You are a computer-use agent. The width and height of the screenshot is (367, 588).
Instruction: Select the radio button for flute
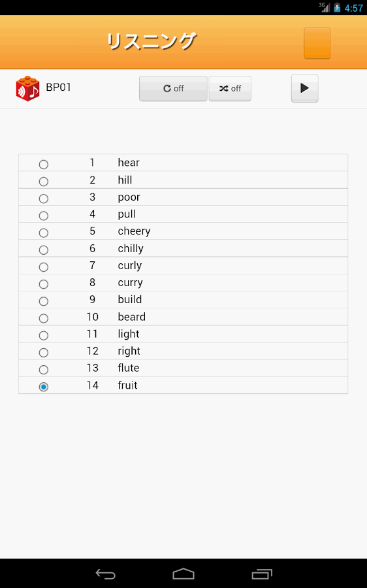44,370
